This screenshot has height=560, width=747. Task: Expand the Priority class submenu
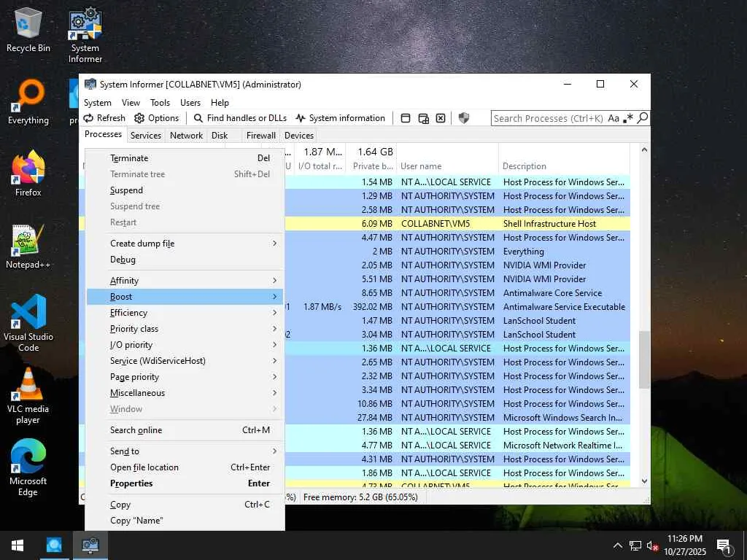point(185,329)
